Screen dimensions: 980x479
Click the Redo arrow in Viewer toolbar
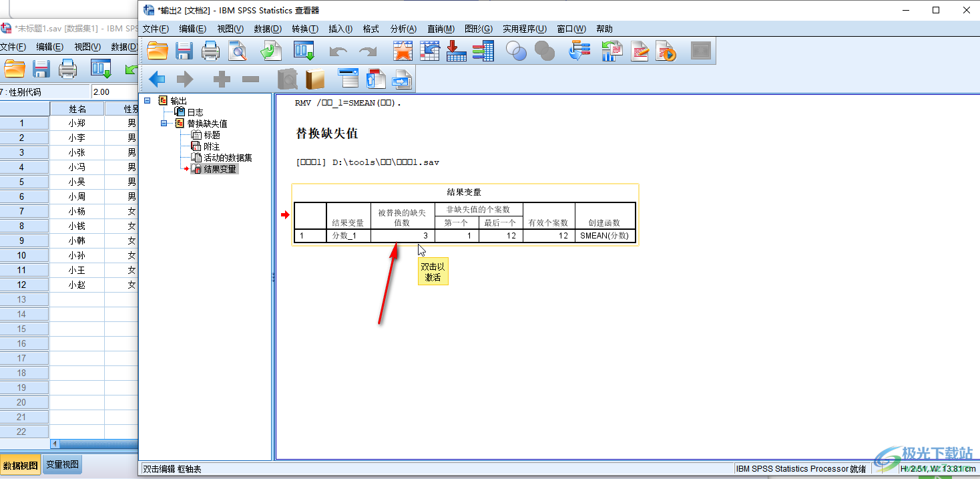pos(368,51)
